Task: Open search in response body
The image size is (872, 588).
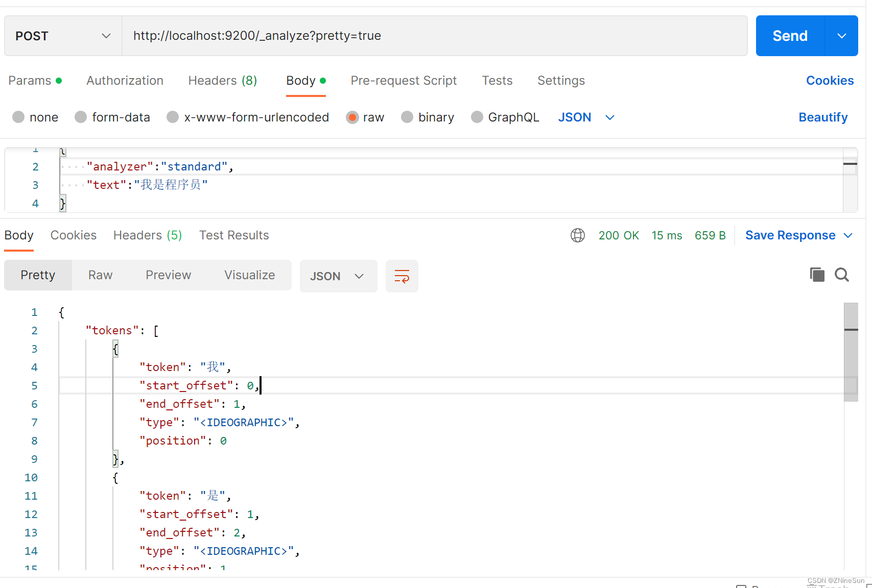Action: [x=842, y=275]
